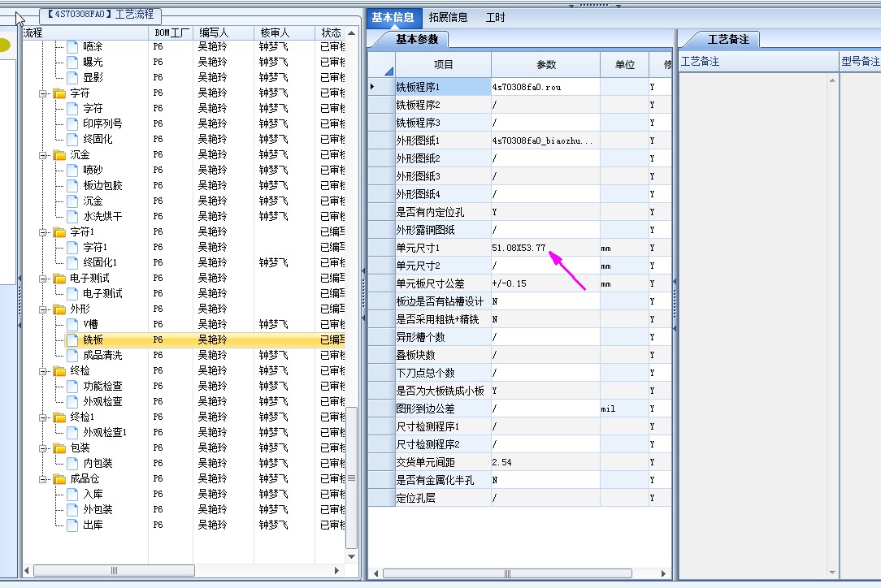Select the 工艺备注 panel tab

pyautogui.click(x=727, y=39)
